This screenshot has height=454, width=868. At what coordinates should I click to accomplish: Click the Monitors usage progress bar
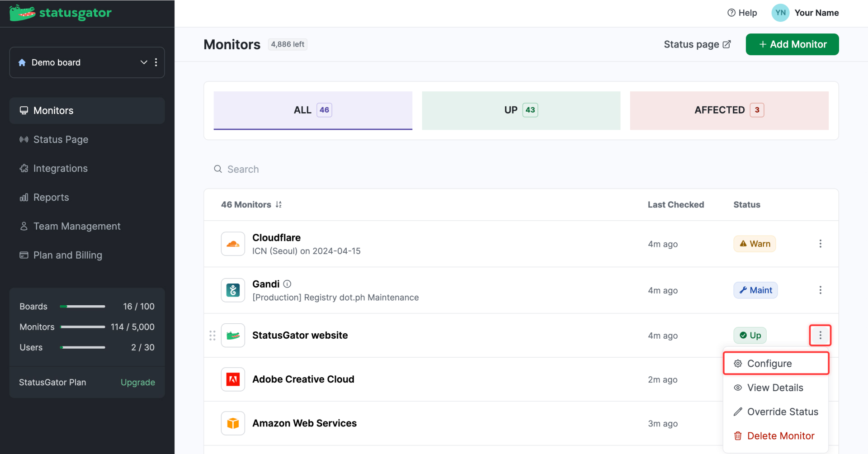coord(83,327)
